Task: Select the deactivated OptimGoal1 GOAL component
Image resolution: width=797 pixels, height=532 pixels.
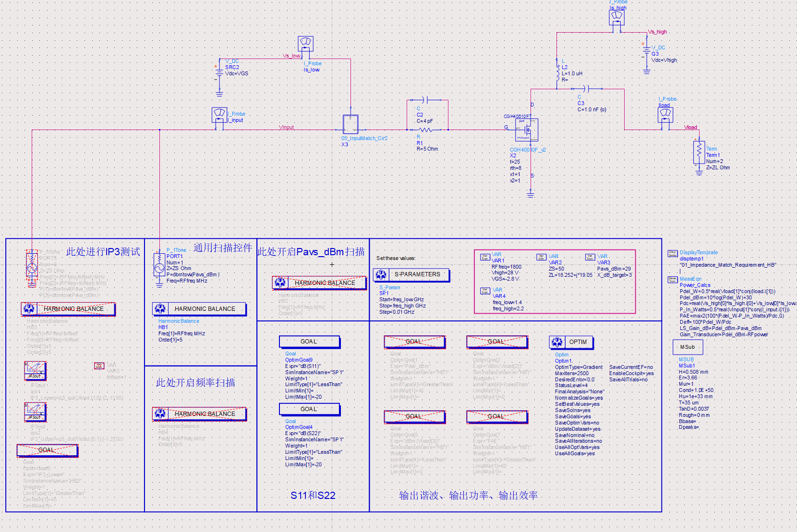Action: pos(414,342)
